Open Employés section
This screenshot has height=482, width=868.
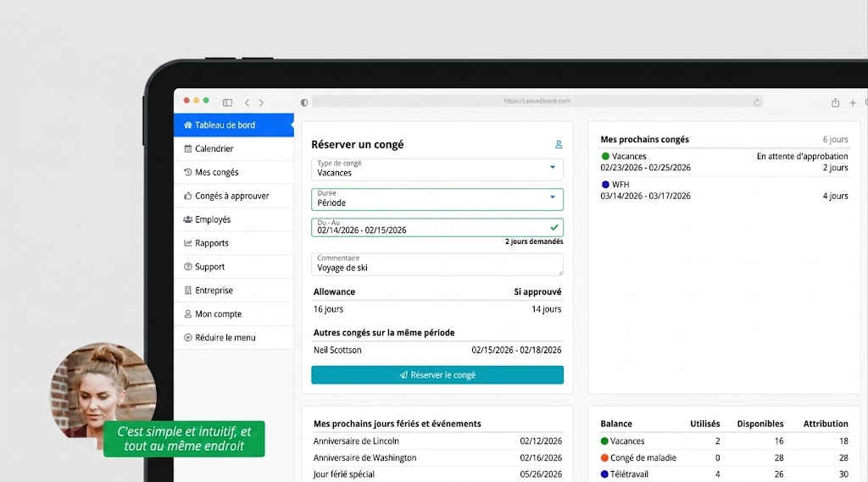(x=234, y=219)
